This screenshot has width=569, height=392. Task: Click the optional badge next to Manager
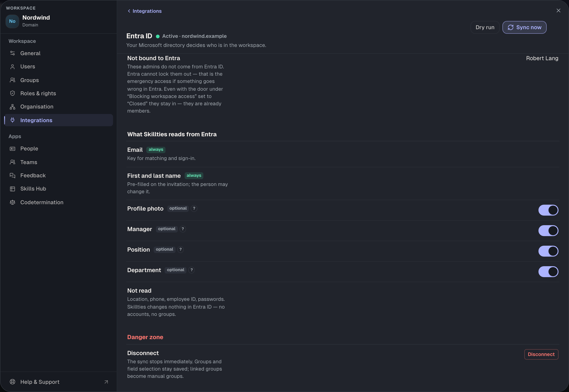click(167, 229)
